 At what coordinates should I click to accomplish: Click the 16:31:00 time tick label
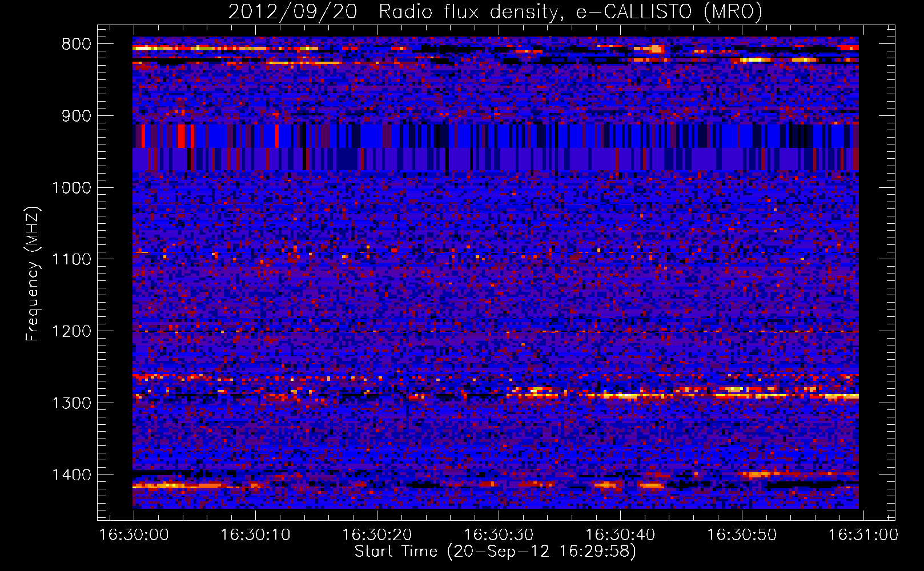pos(863,535)
